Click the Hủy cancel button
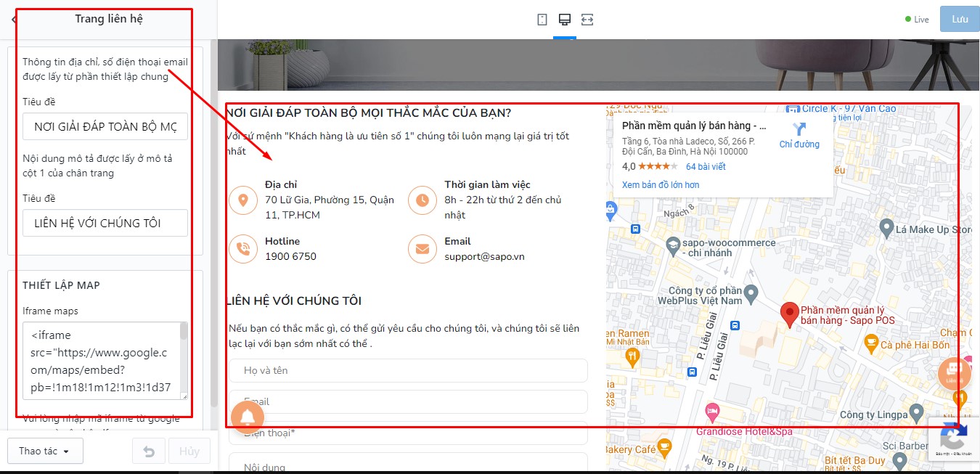The width and height of the screenshot is (980, 474). point(189,451)
